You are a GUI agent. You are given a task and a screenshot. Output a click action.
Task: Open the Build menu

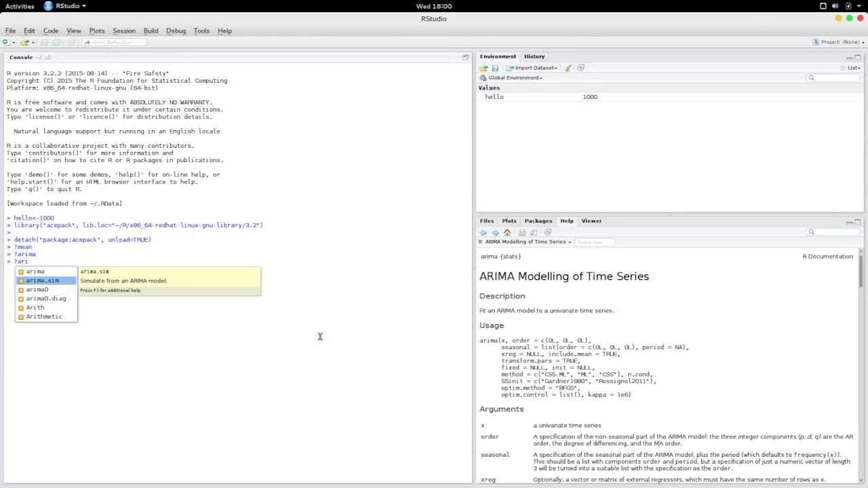pos(151,30)
